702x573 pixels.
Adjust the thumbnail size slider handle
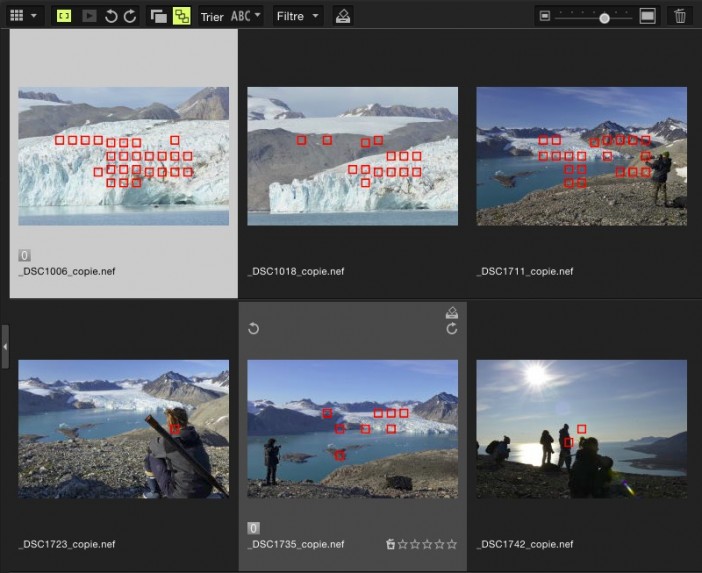point(604,18)
